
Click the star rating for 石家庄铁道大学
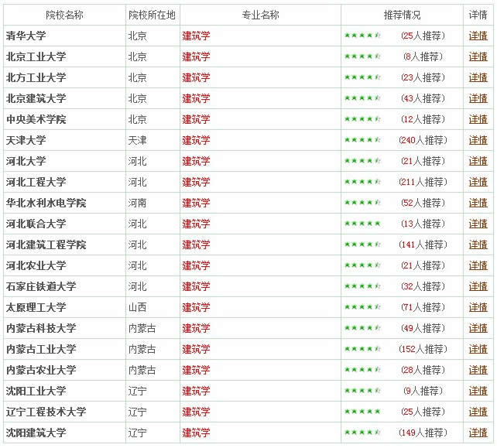click(362, 286)
